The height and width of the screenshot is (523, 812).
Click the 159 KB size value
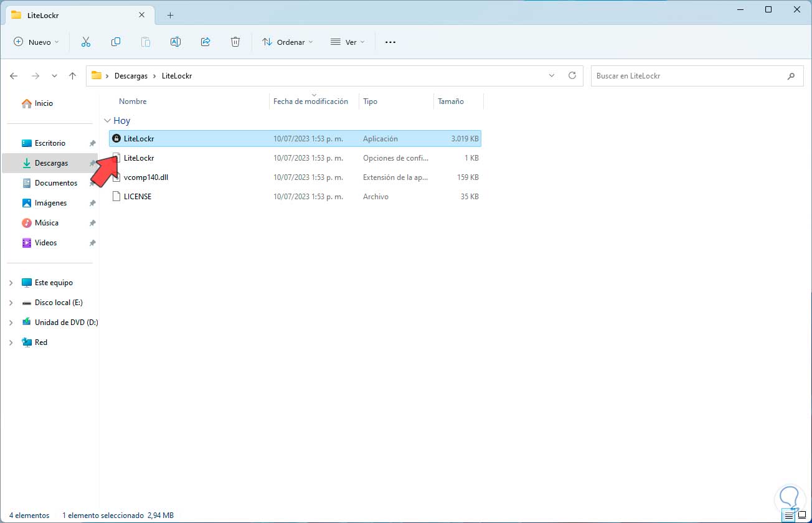pyautogui.click(x=467, y=177)
